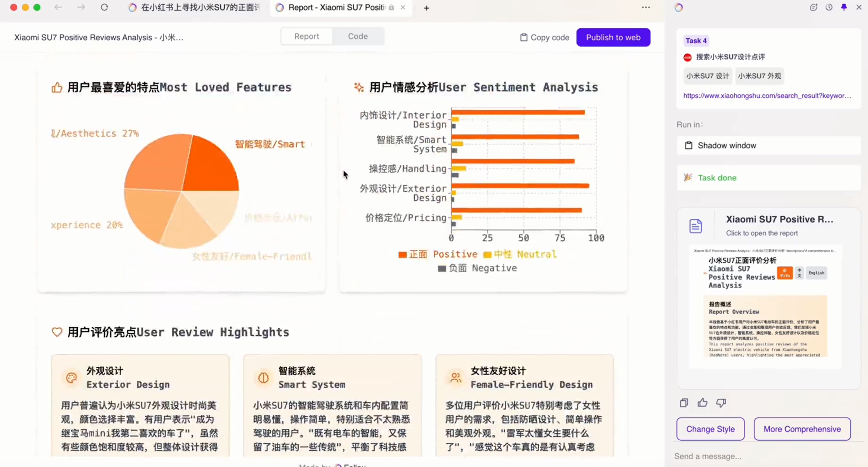Click the red xiaohongshu icon beside 搜索小米SU7设计点评
Viewport: 868px width, 467px height.
click(687, 57)
